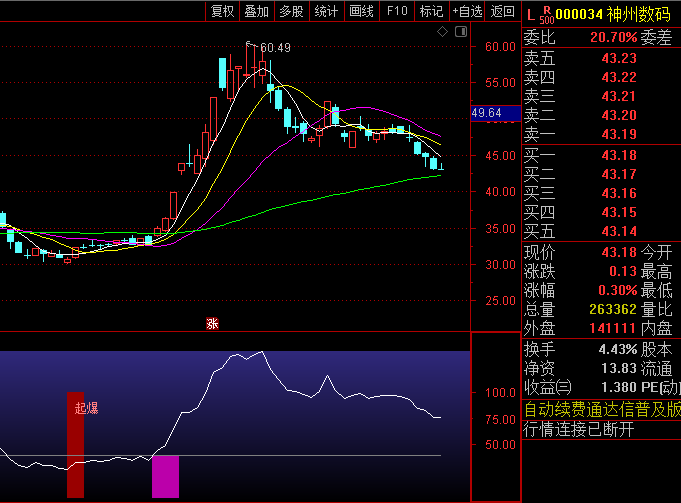Click 卖二 price 43.20
The width and height of the screenshot is (681, 503).
tap(619, 115)
